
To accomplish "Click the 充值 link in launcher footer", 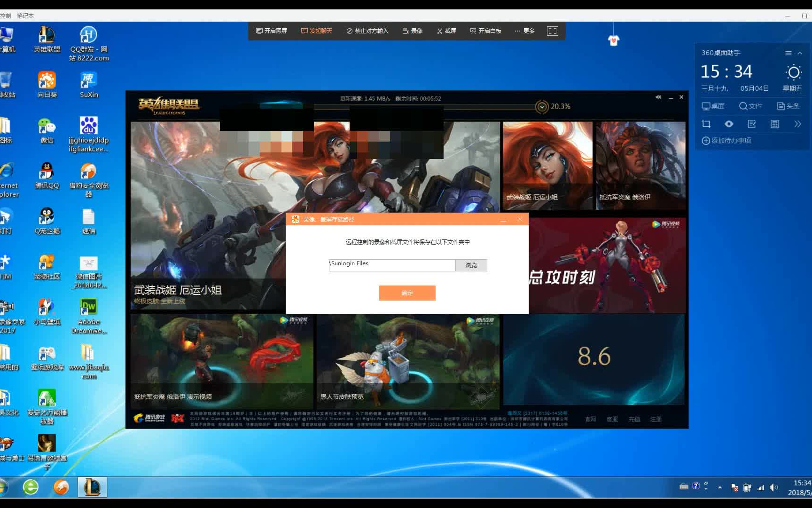I will point(634,419).
